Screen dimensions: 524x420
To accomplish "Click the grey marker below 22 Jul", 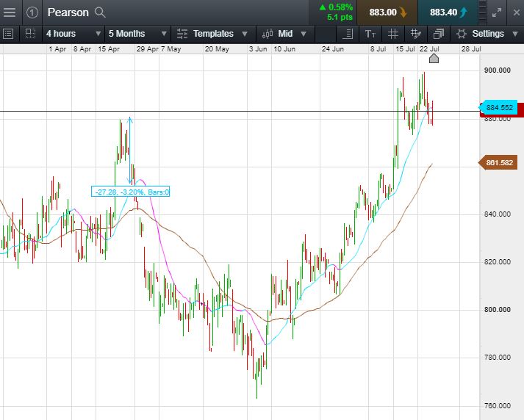I will [x=434, y=59].
